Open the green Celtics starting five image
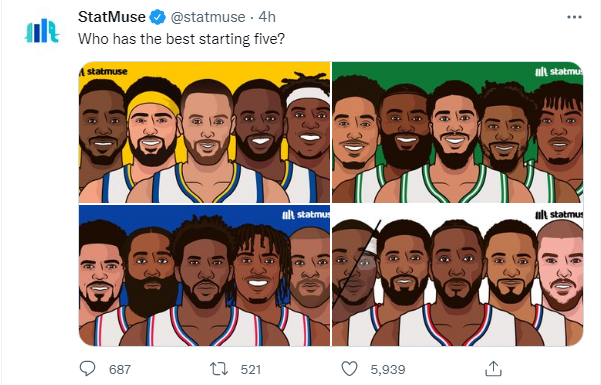This screenshot has width=601, height=385. point(458,132)
